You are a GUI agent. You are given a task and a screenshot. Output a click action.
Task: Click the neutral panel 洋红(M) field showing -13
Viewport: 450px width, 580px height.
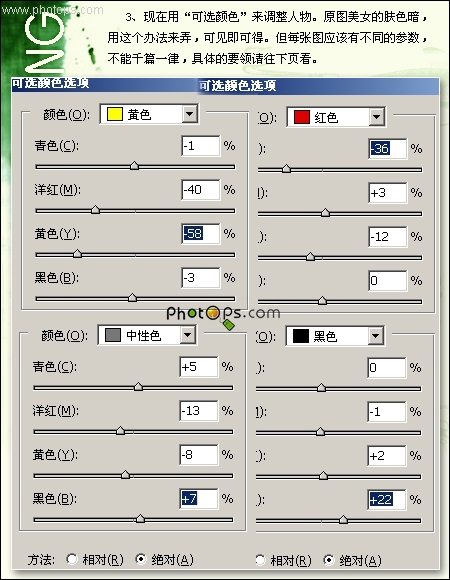pyautogui.click(x=199, y=411)
